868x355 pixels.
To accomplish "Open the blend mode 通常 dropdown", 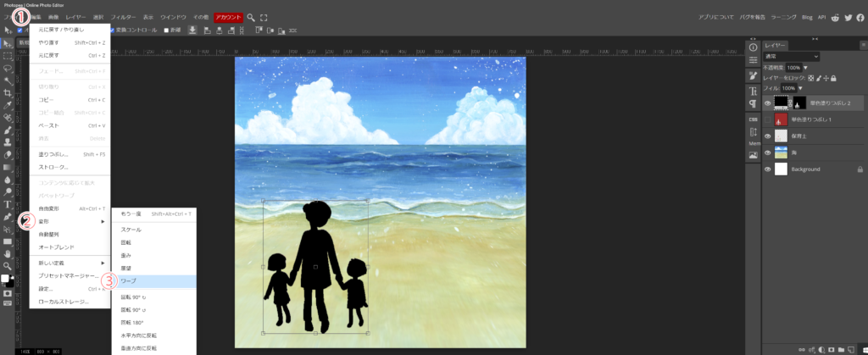I will pyautogui.click(x=791, y=56).
